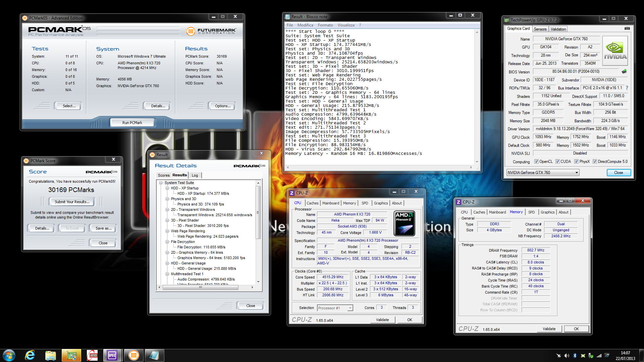Click Validate in CPU-Z Processor window

(x=382, y=320)
